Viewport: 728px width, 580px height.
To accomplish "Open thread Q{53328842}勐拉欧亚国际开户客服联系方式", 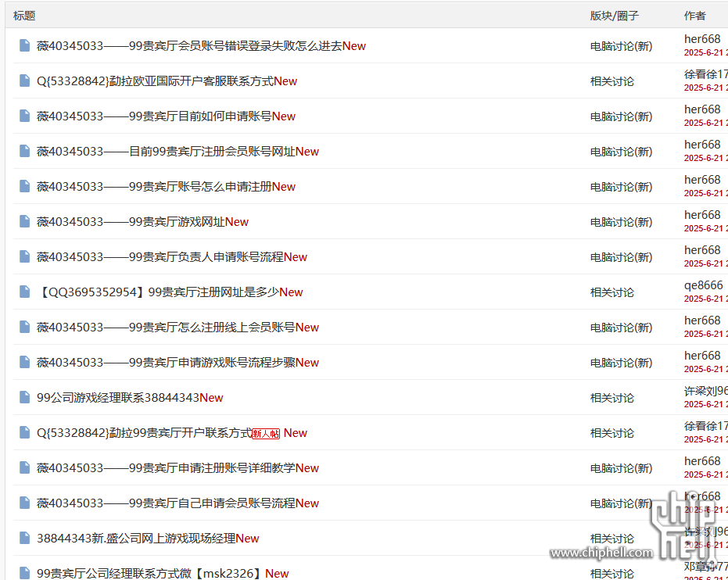I will coord(155,81).
